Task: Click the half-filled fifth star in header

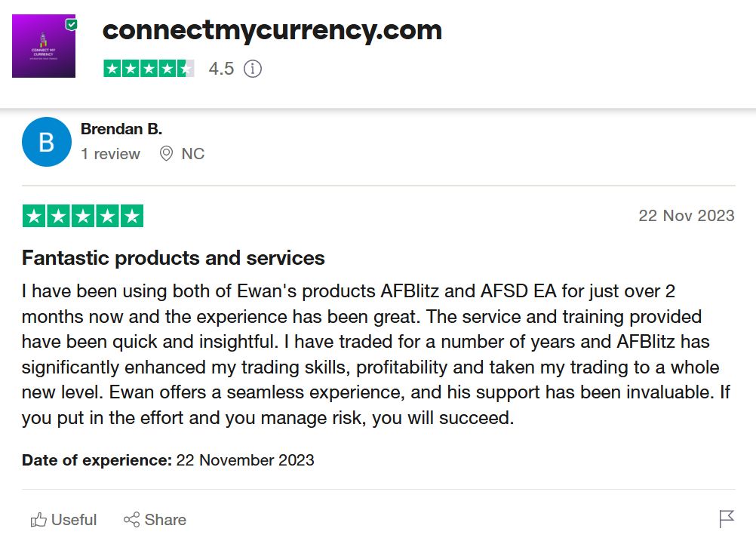Action: pyautogui.click(x=186, y=69)
